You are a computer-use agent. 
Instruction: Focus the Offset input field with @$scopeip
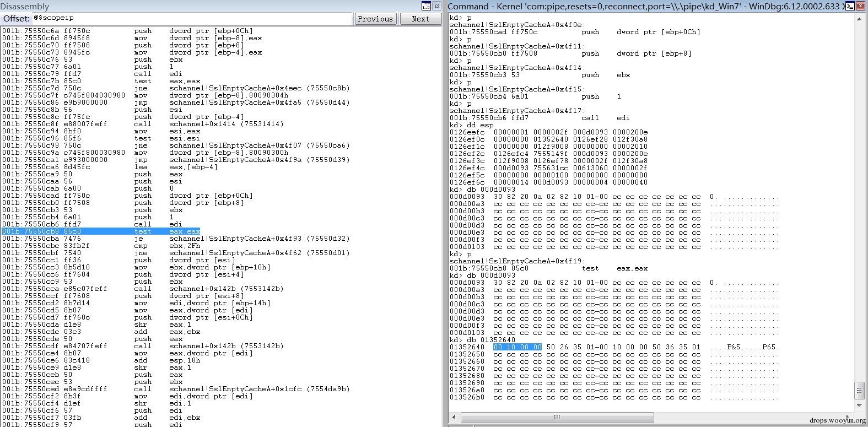(x=191, y=18)
